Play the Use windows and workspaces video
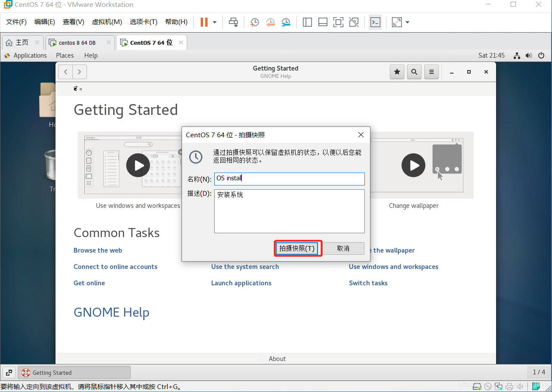Viewport: 552px width, 392px height. click(x=138, y=165)
